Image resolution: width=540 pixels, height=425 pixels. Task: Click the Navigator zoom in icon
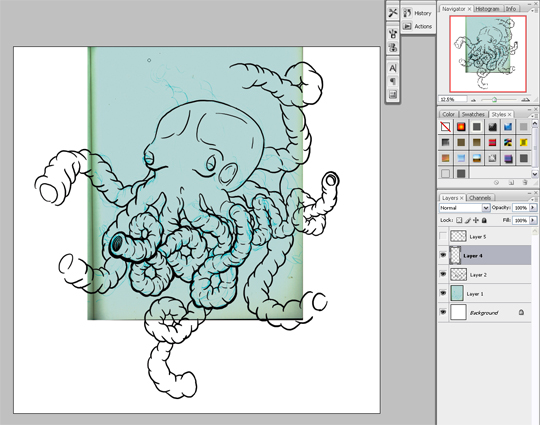tap(526, 100)
